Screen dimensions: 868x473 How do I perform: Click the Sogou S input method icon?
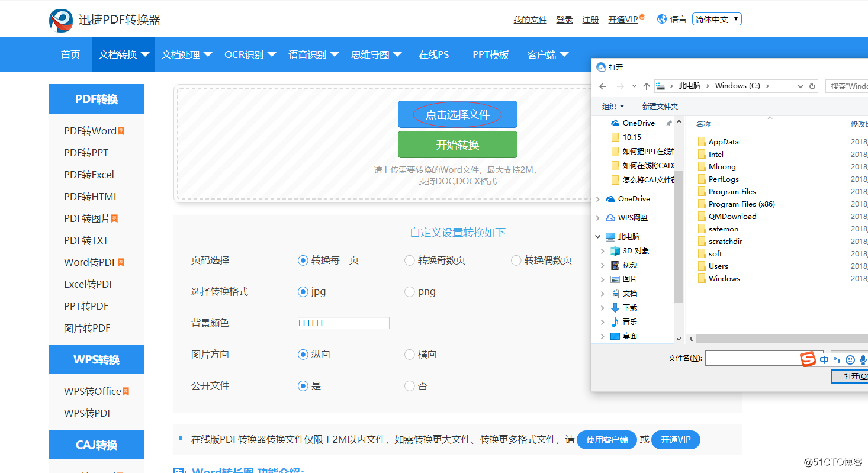click(x=808, y=359)
